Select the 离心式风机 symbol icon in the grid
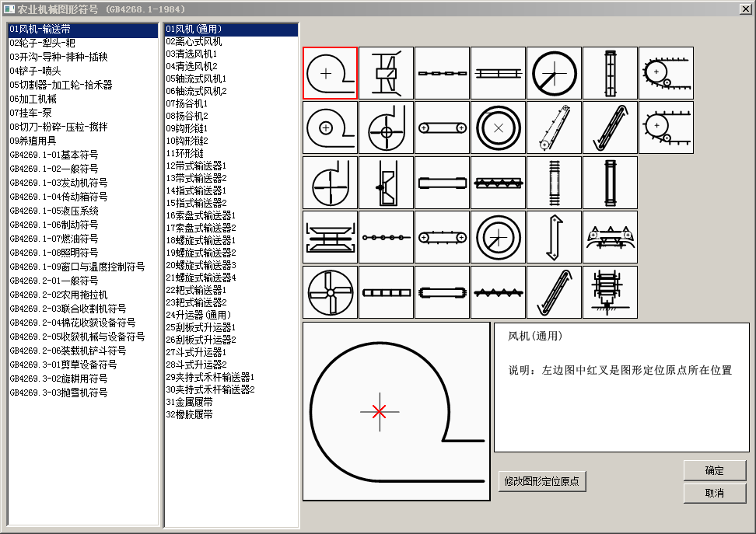The width and height of the screenshot is (756, 534). [x=329, y=128]
